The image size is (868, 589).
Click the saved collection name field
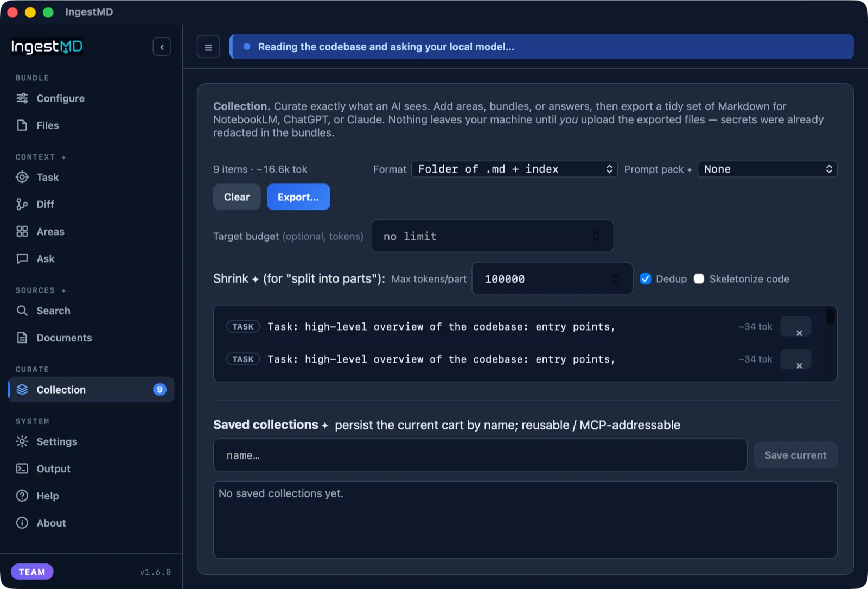click(480, 455)
